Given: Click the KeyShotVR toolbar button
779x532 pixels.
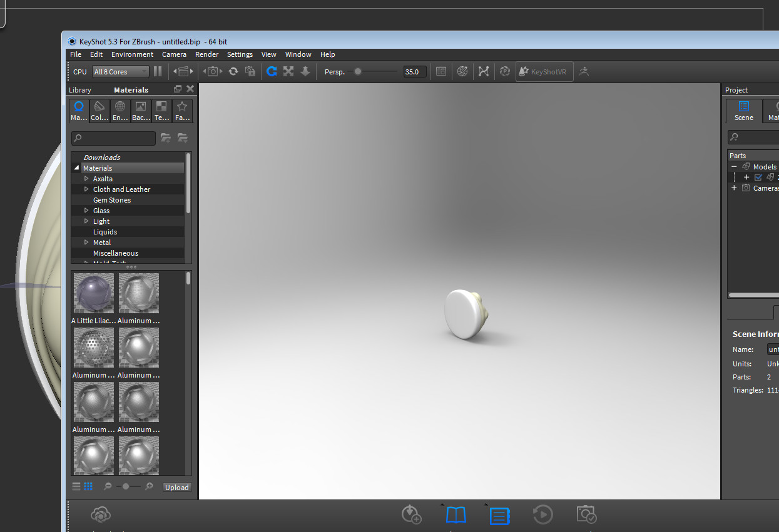Looking at the screenshot, I should [x=544, y=71].
